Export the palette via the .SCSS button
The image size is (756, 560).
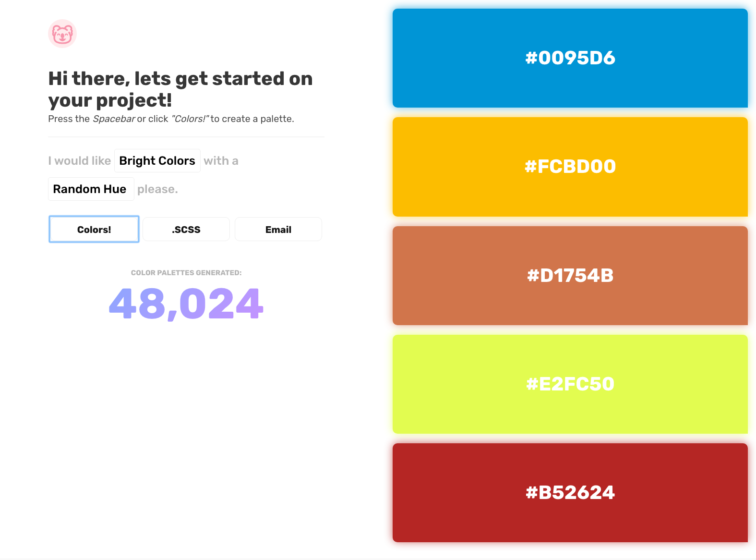pos(186,229)
